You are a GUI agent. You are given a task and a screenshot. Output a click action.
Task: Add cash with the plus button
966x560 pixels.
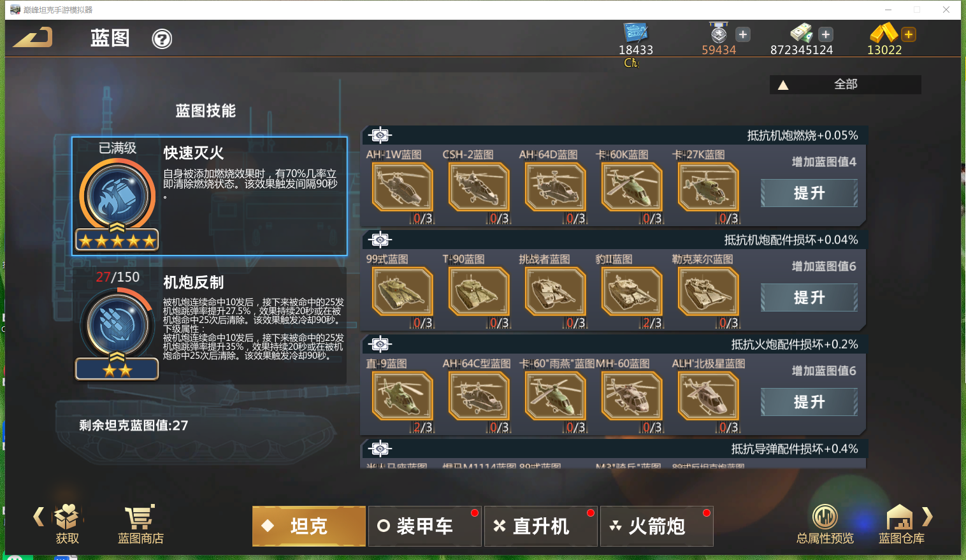(x=826, y=34)
